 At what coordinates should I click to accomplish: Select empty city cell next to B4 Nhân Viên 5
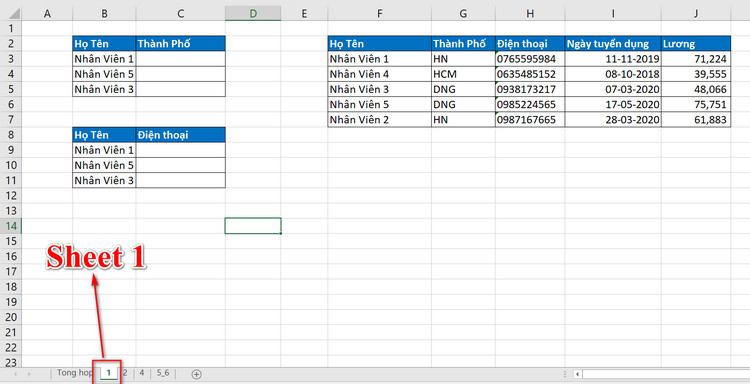pyautogui.click(x=180, y=74)
